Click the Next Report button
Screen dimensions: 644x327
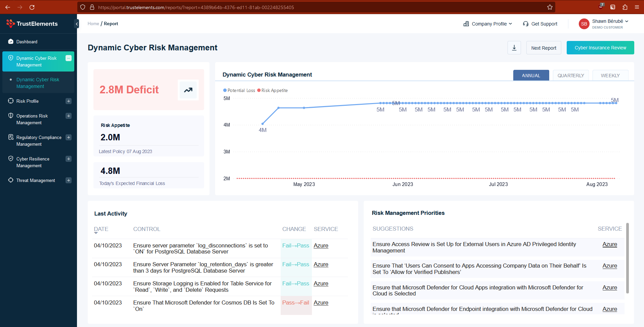click(x=544, y=48)
